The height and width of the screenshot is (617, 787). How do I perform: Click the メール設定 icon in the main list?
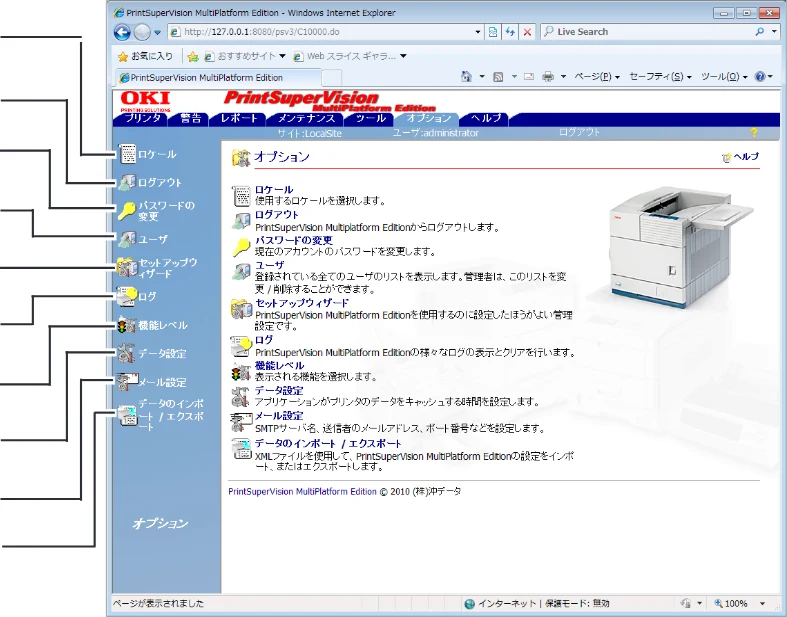[x=241, y=422]
